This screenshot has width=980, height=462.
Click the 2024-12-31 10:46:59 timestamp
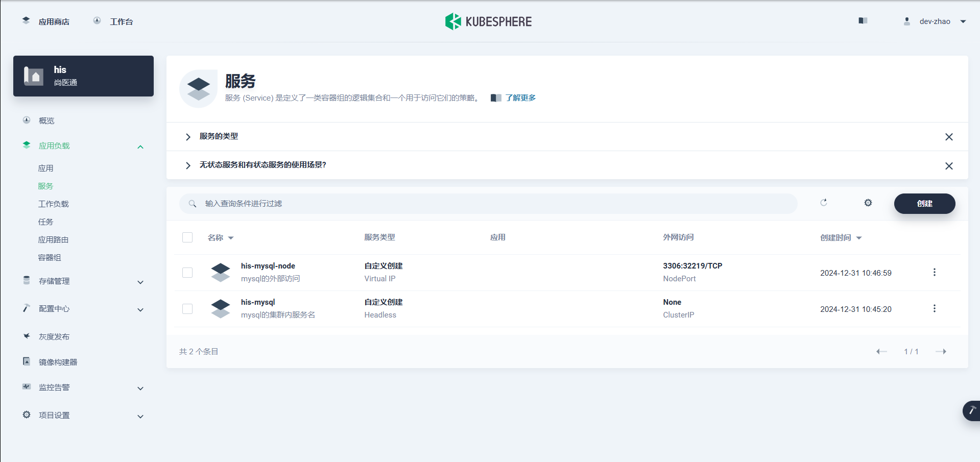click(x=856, y=273)
